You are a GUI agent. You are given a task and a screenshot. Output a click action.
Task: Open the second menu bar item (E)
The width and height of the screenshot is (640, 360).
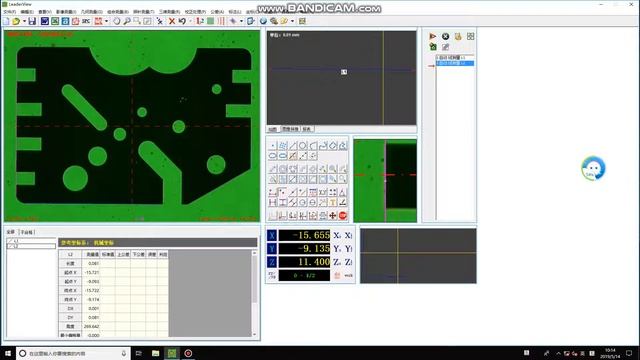[x=27, y=12]
